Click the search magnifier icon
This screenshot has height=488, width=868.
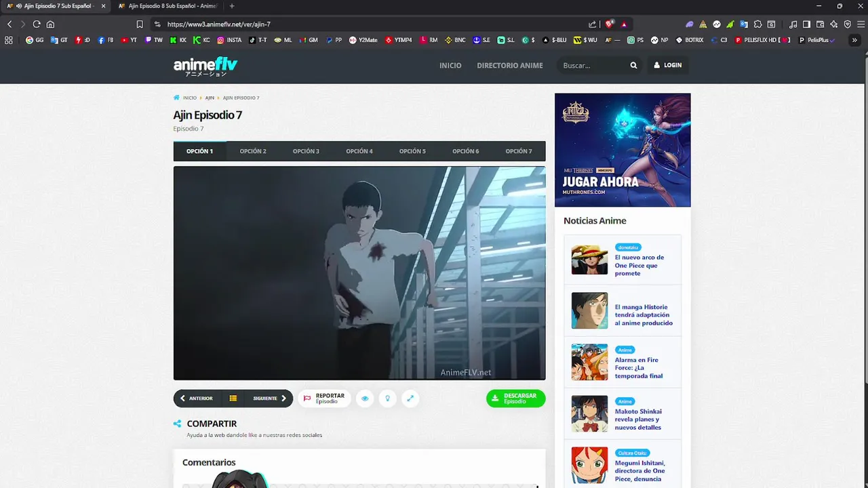[x=633, y=66]
